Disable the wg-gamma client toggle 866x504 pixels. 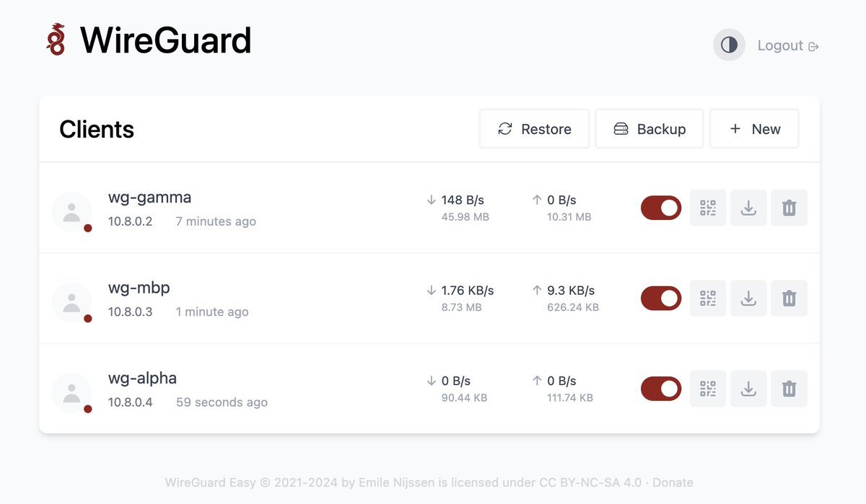tap(661, 208)
